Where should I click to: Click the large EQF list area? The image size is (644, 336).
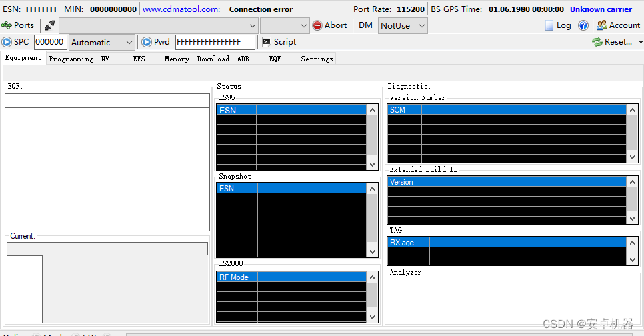[x=107, y=169]
